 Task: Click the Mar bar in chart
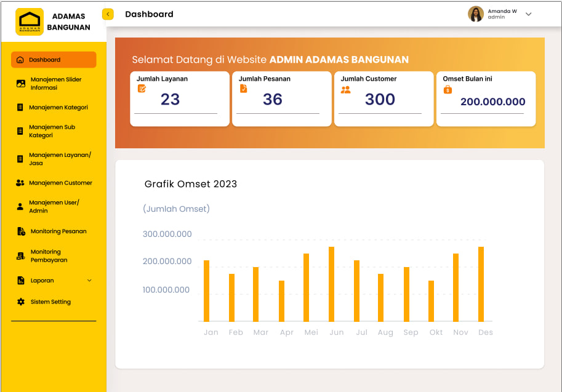255,294
